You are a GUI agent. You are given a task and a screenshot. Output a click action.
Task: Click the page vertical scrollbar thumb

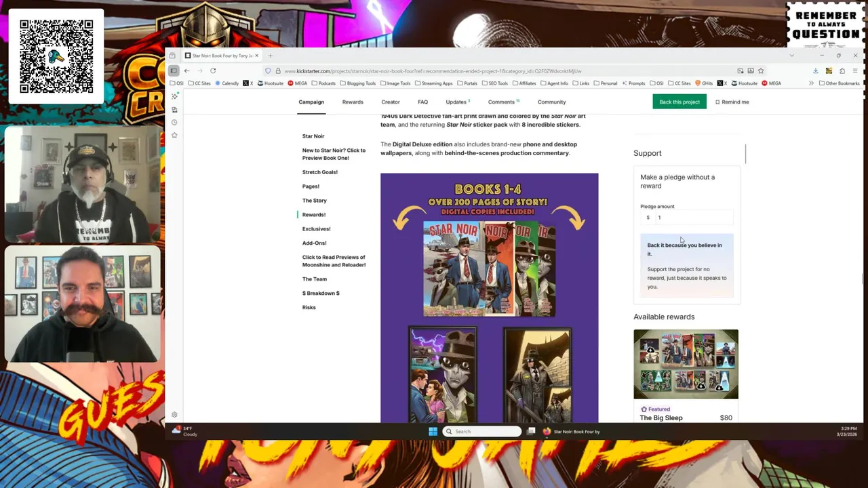pos(862,279)
